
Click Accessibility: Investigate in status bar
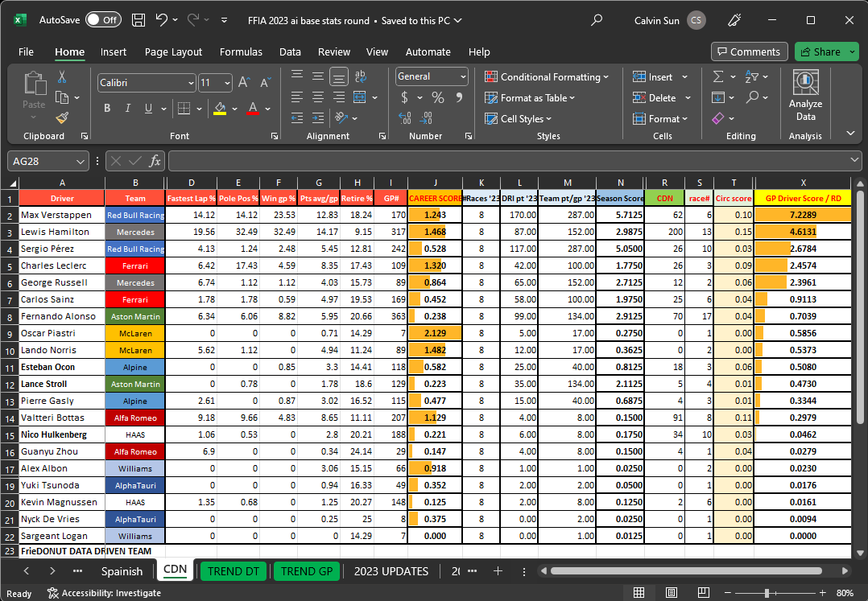pyautogui.click(x=104, y=593)
